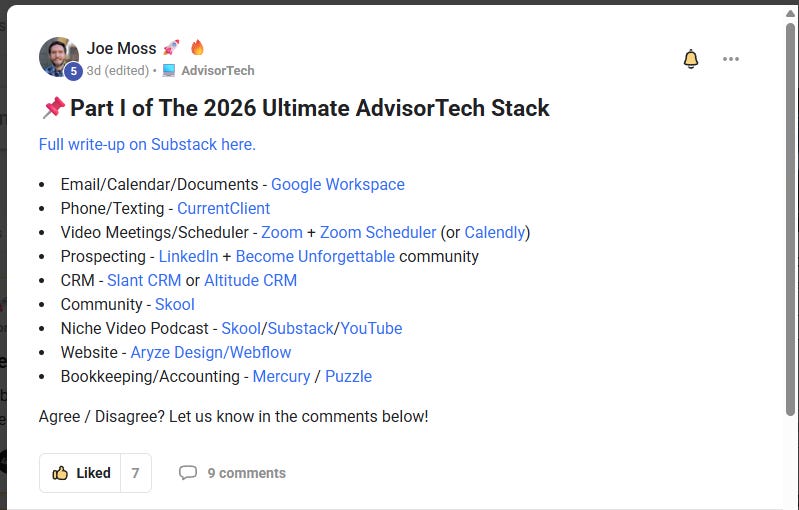The image size is (799, 510).
Task: Open the Mercury bookkeeping link
Action: pyautogui.click(x=281, y=377)
